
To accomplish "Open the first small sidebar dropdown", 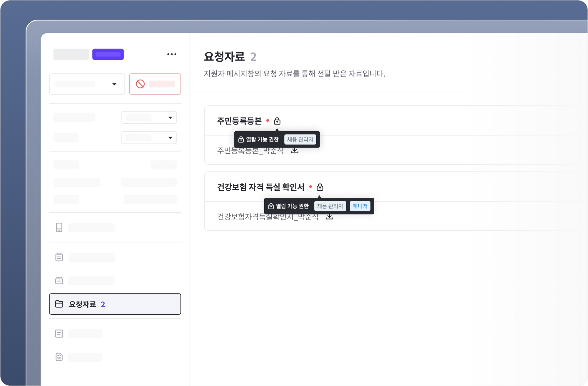I will 149,118.
